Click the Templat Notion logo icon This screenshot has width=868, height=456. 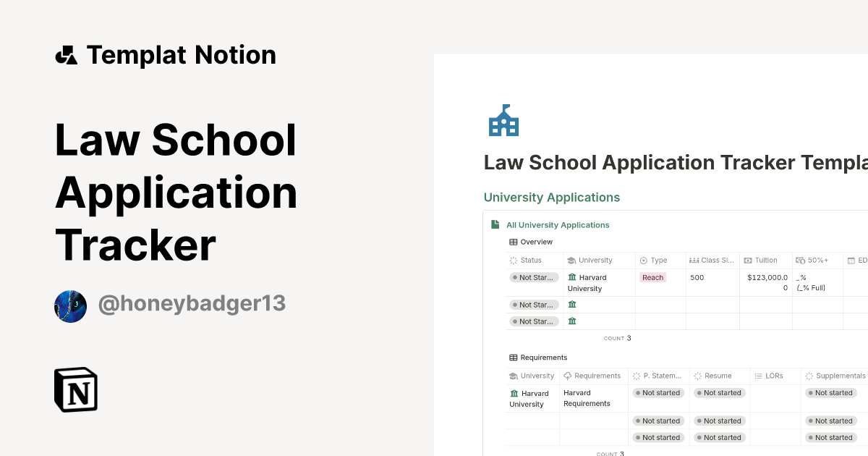point(67,54)
